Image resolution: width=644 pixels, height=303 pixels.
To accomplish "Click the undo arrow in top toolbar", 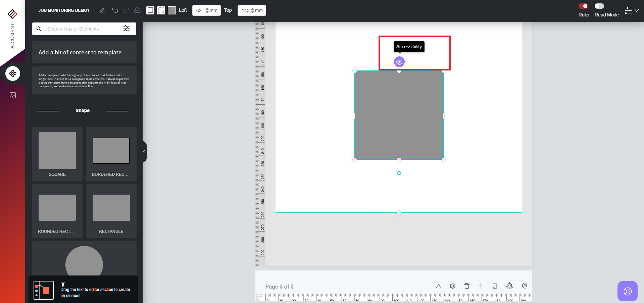I will point(115,10).
